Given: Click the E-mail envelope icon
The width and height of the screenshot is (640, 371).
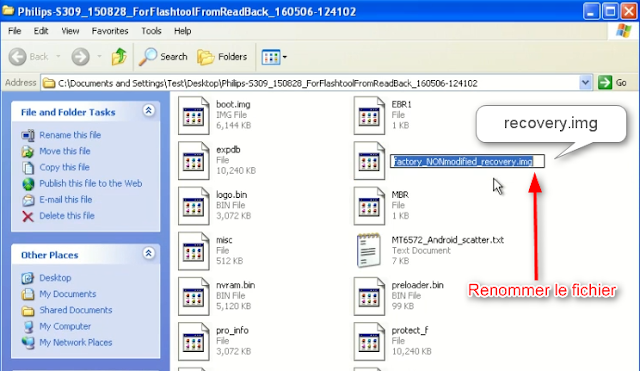Looking at the screenshot, I should click(x=28, y=200).
